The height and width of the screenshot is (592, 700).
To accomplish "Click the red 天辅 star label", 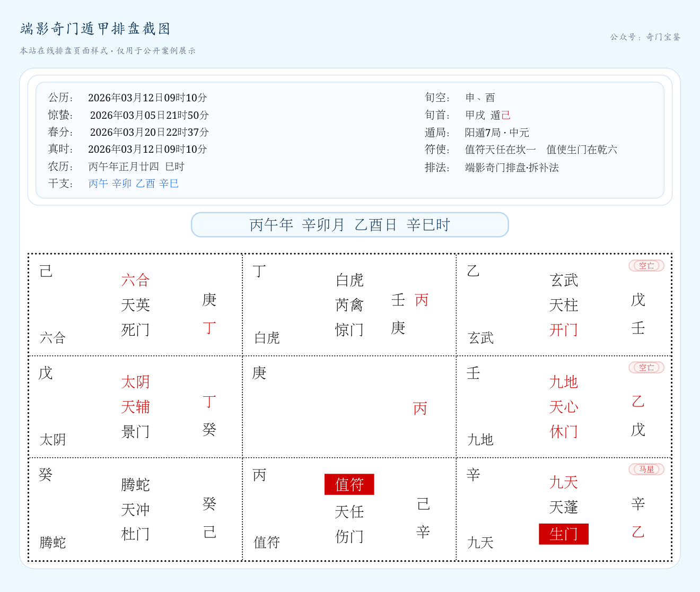I will (136, 407).
